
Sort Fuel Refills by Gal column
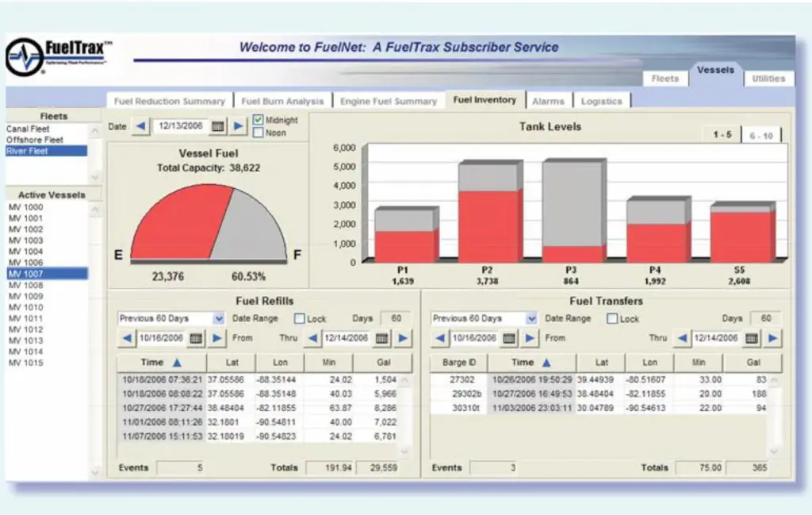pyautogui.click(x=383, y=363)
